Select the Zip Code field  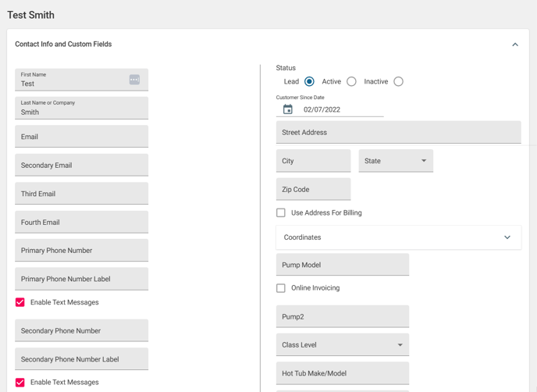tap(313, 190)
